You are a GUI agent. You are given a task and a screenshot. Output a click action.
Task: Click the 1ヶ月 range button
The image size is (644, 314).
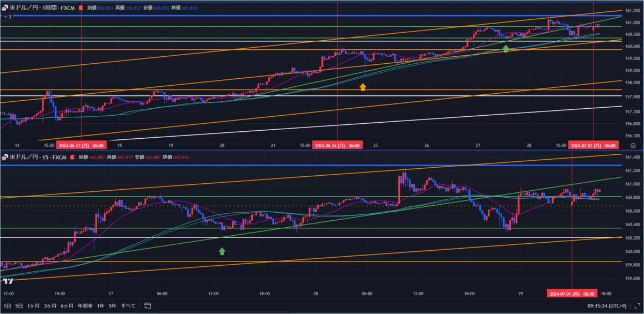click(33, 305)
